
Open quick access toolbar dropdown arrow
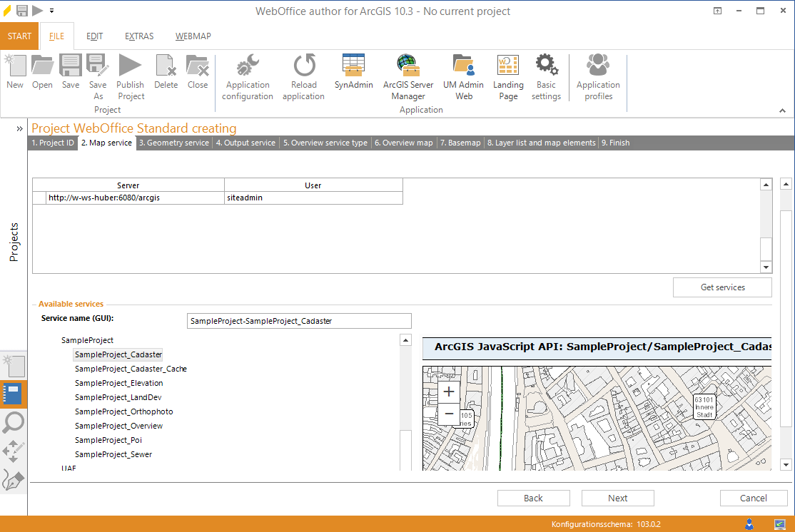coord(52,11)
